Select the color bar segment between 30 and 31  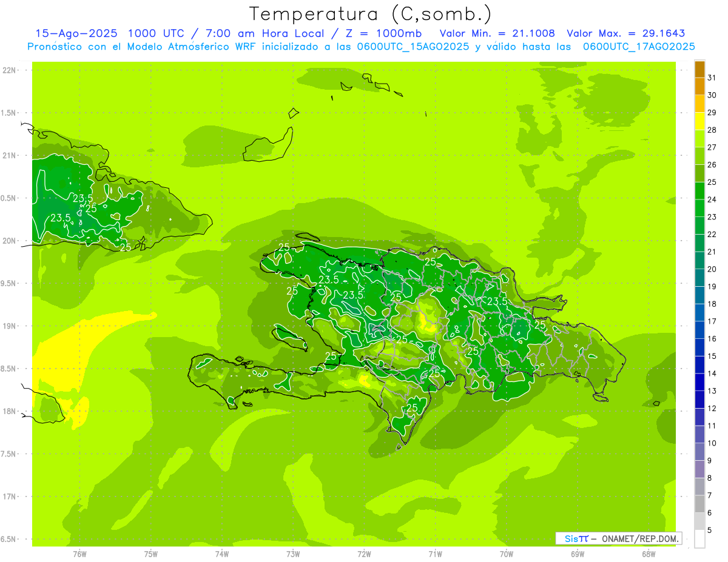(x=699, y=87)
